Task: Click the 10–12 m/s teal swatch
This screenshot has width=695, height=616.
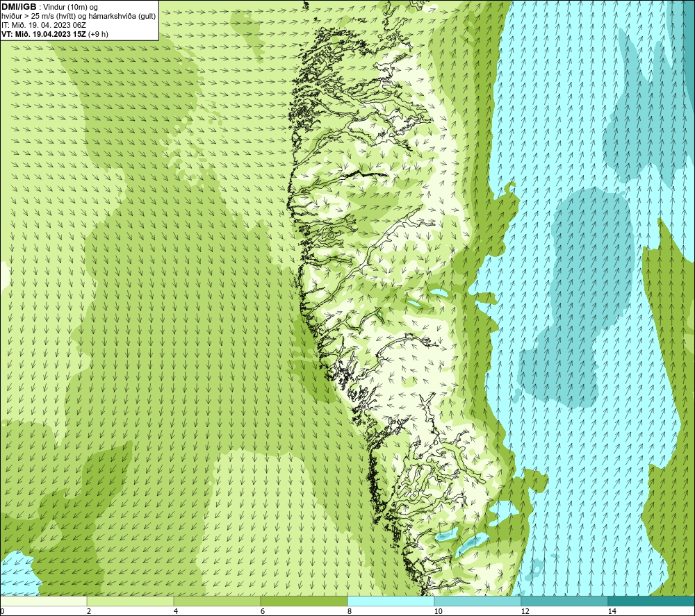Action: click(x=478, y=601)
